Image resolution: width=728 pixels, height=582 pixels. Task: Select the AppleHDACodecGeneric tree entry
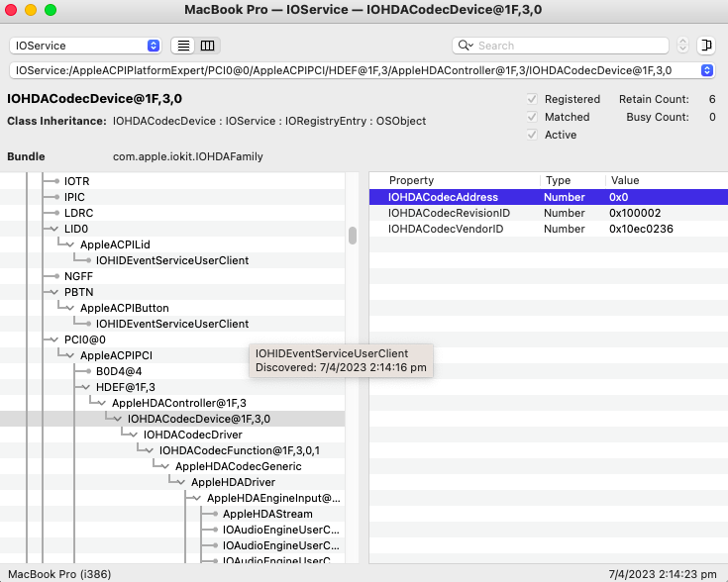coord(238,466)
